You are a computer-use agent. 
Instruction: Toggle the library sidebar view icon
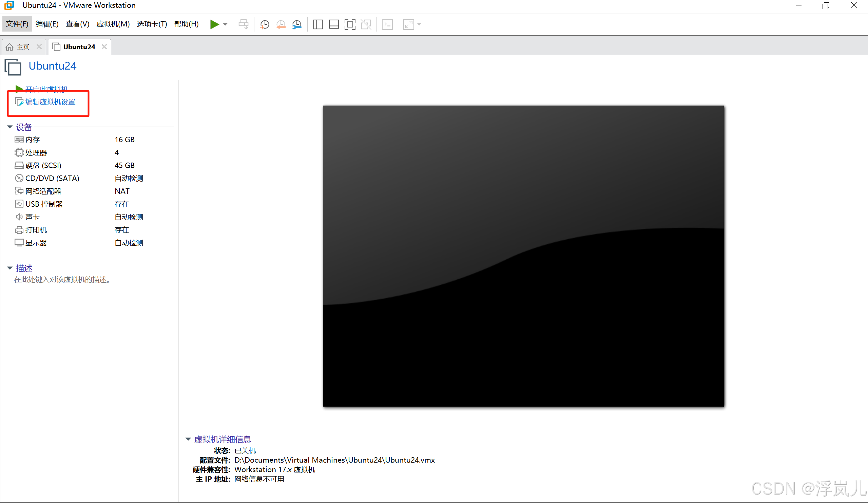pyautogui.click(x=317, y=24)
